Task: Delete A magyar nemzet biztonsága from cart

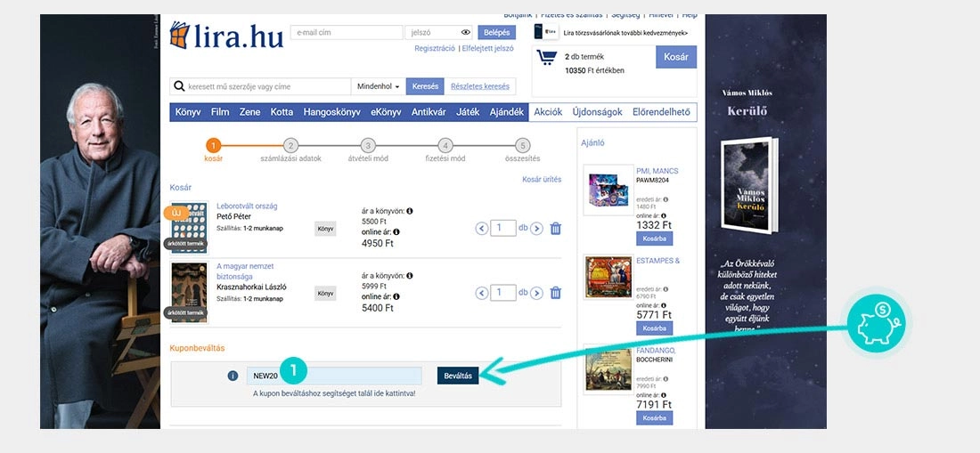Action: click(556, 293)
